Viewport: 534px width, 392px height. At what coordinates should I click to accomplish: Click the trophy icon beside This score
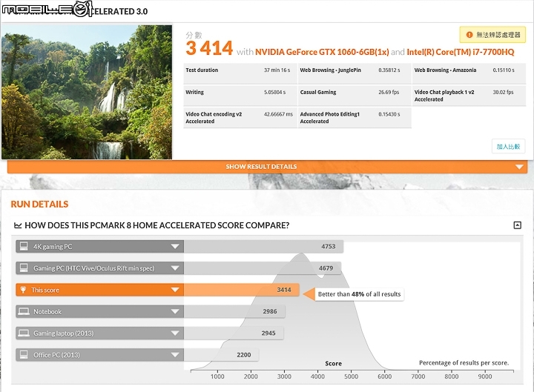pyautogui.click(x=23, y=290)
